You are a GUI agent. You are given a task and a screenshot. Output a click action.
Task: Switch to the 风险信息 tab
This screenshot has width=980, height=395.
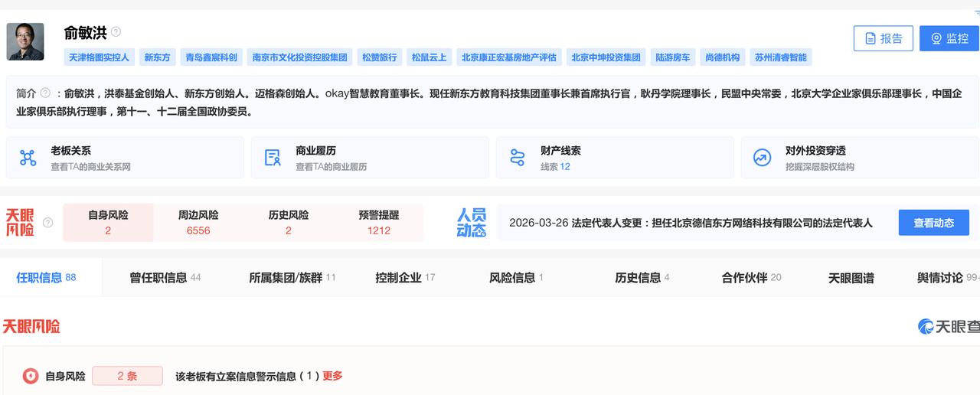pyautogui.click(x=516, y=277)
